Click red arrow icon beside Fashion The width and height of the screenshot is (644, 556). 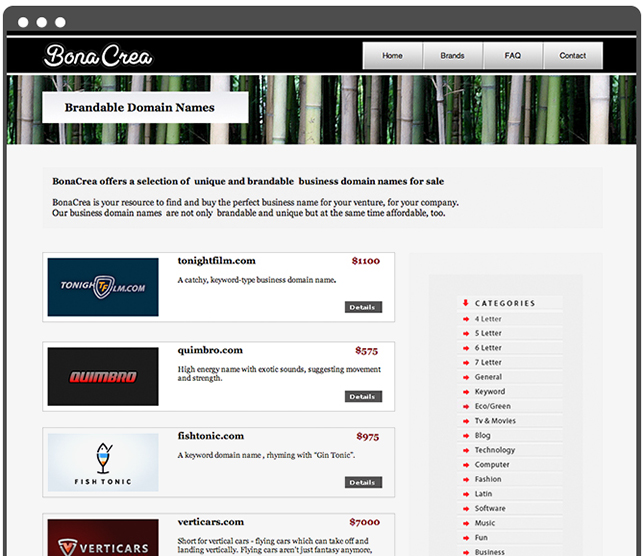[x=466, y=480]
